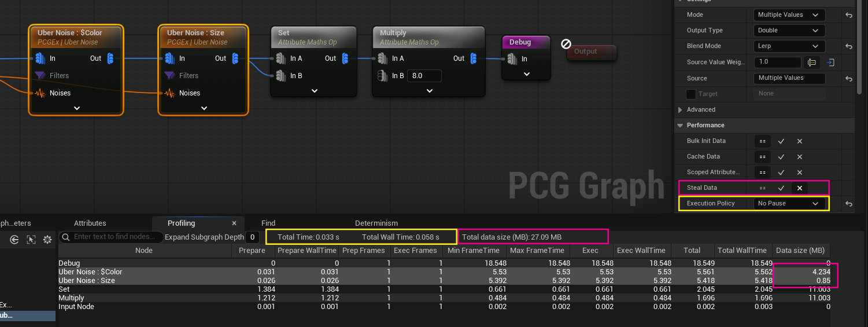Click the Out pin on the Multiply node
This screenshot has width=868, height=327.
473,58
